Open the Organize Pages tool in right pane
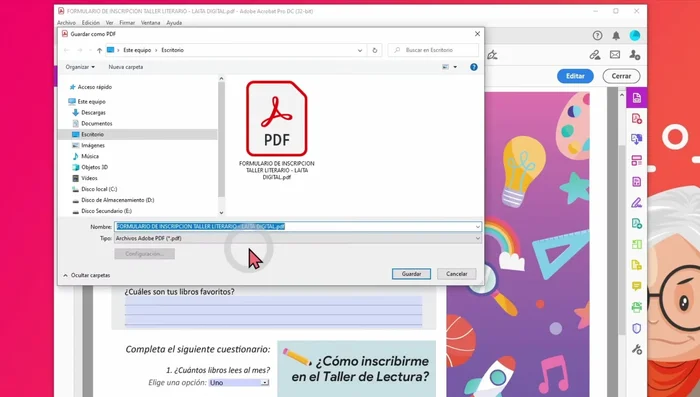Image resolution: width=700 pixels, height=397 pixels. tap(637, 160)
